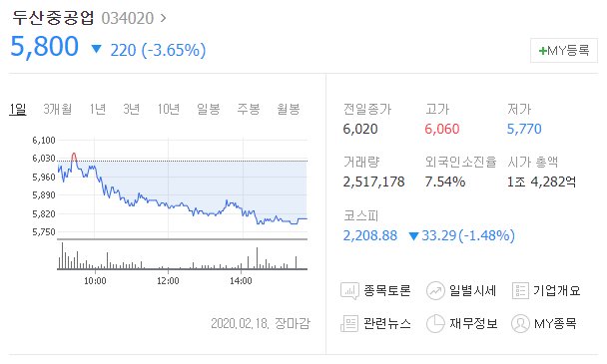The width and height of the screenshot is (607, 364).
Task: Click the blue down-triangle price change indicator
Action: (96, 49)
